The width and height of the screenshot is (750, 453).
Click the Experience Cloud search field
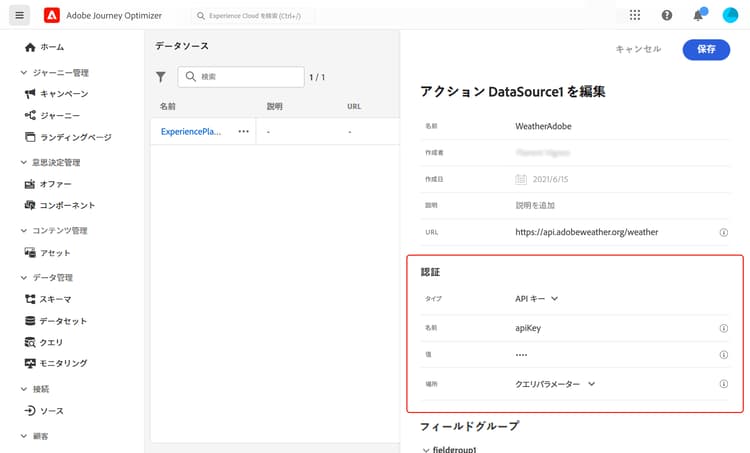(254, 16)
